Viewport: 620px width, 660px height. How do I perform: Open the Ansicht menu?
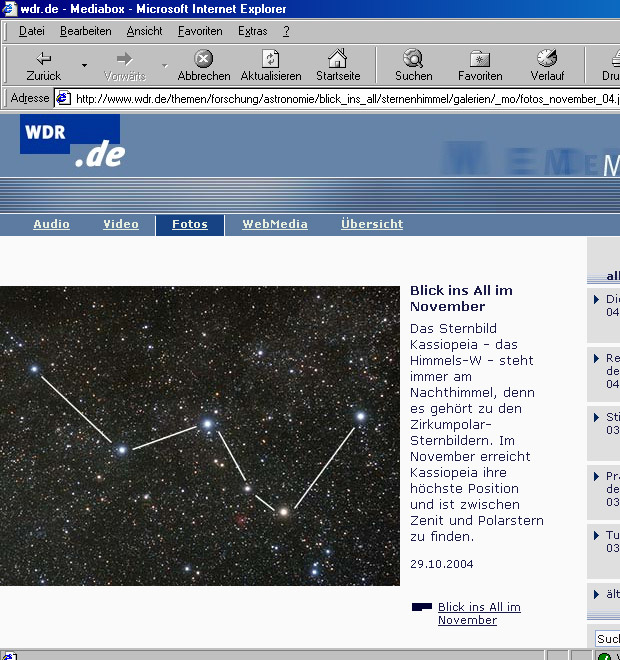click(x=144, y=31)
